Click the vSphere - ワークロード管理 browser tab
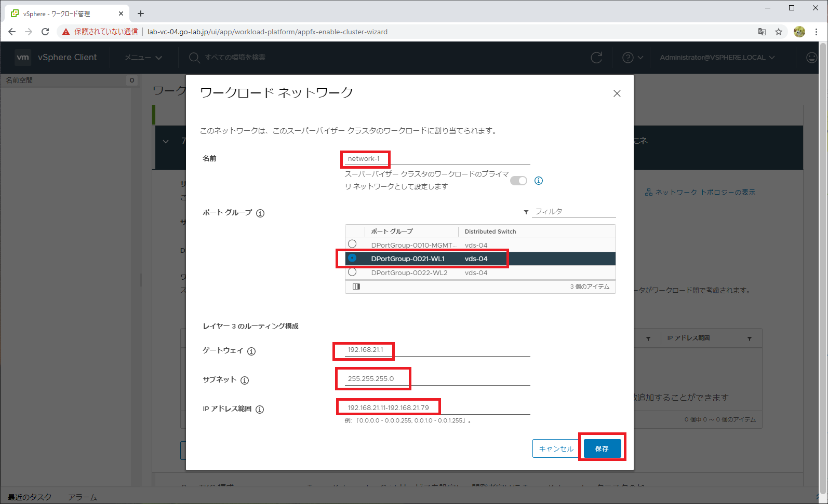This screenshot has height=504, width=828. click(x=67, y=13)
